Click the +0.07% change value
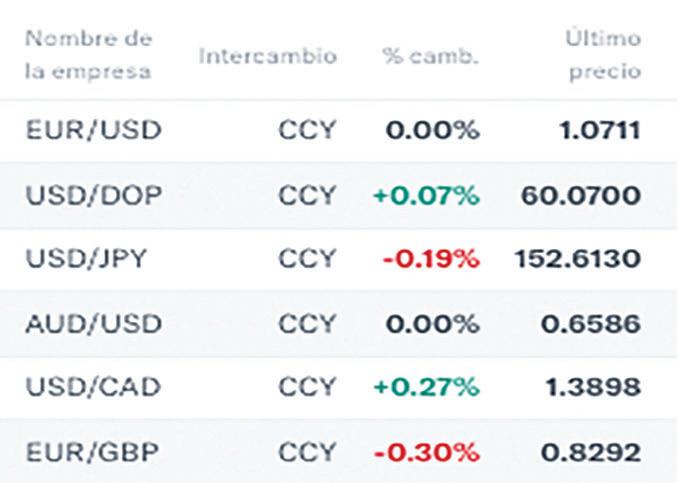677x483 pixels. (x=427, y=195)
